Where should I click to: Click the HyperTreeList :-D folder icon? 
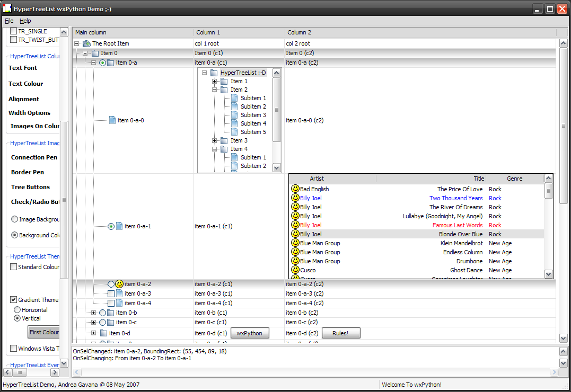214,73
